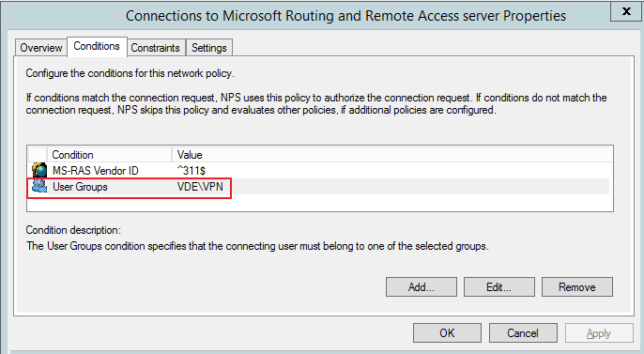This screenshot has width=644, height=354.
Task: Click the Value column header
Action: coord(392,155)
